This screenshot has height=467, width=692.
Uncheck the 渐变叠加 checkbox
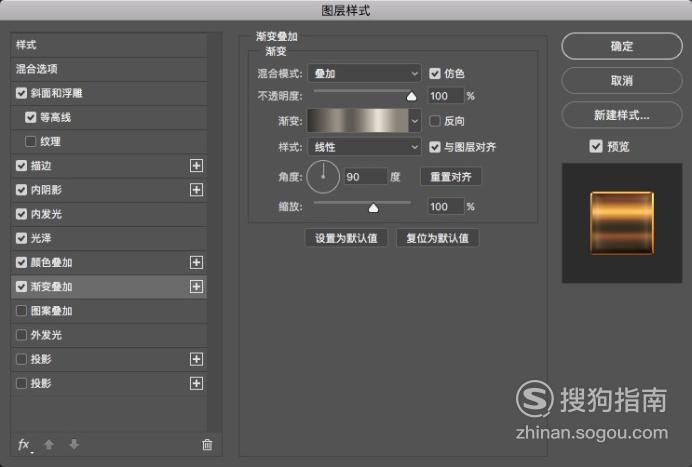pyautogui.click(x=21, y=286)
